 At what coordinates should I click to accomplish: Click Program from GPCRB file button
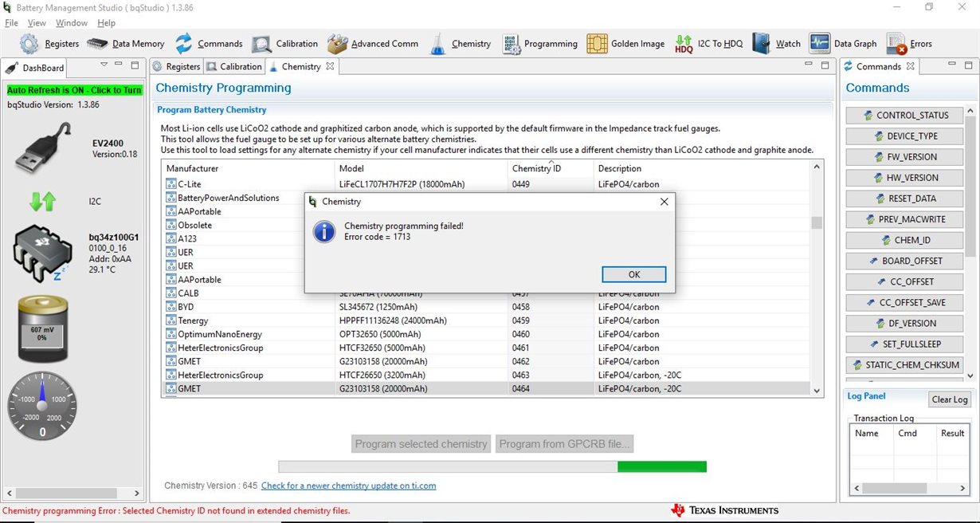click(565, 444)
